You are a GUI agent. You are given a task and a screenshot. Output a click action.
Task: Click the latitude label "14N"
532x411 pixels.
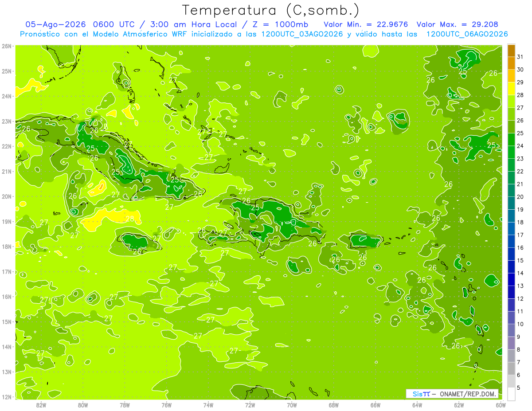(x=7, y=347)
